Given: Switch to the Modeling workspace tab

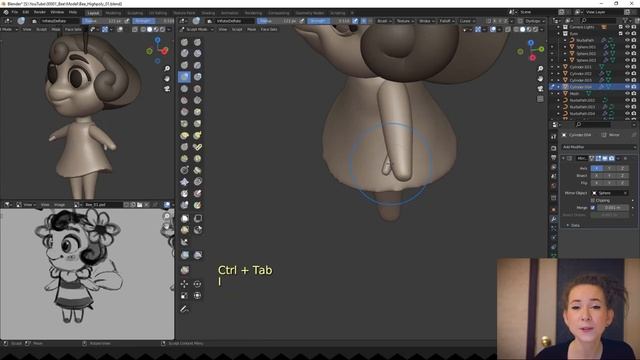Looking at the screenshot, I should [113, 13].
